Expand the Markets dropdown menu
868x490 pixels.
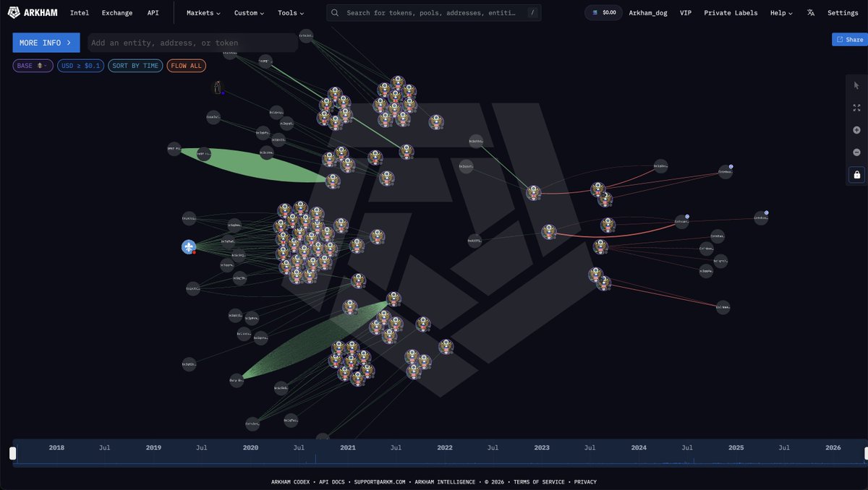[x=203, y=13]
